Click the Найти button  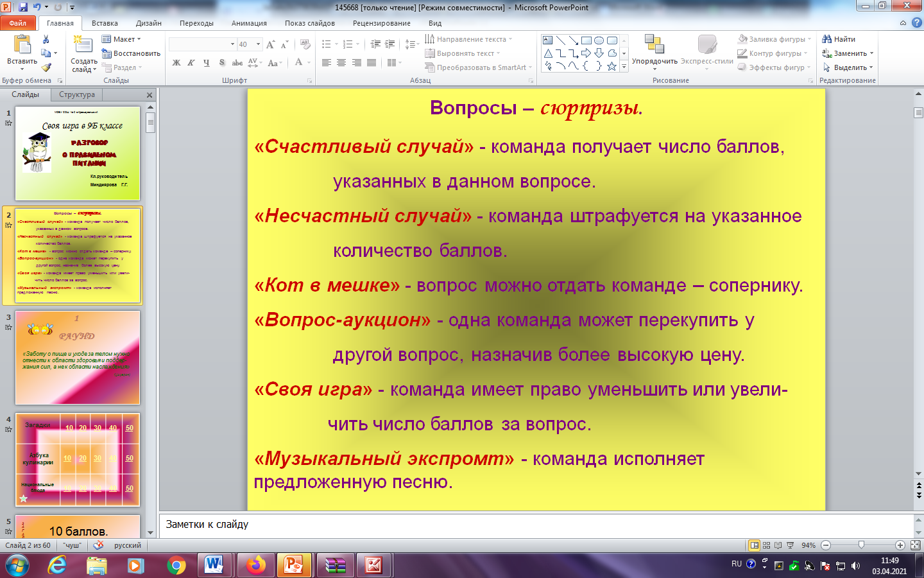click(x=839, y=39)
